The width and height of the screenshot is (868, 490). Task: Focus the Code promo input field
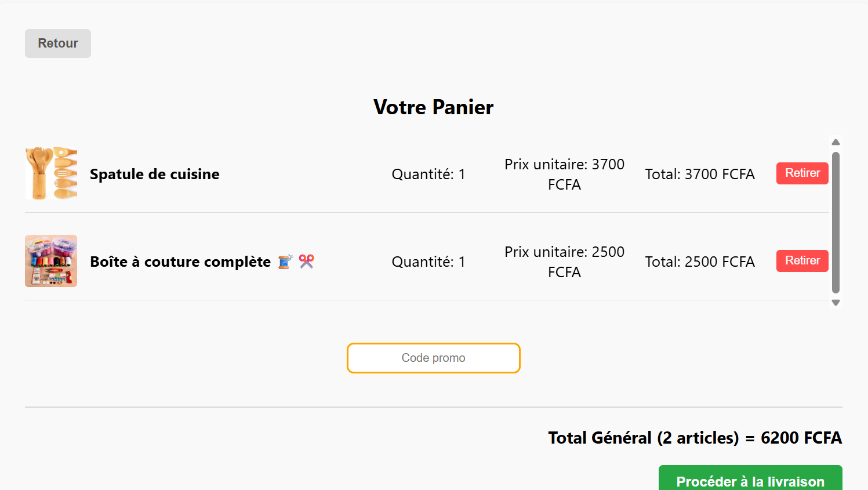click(x=433, y=358)
